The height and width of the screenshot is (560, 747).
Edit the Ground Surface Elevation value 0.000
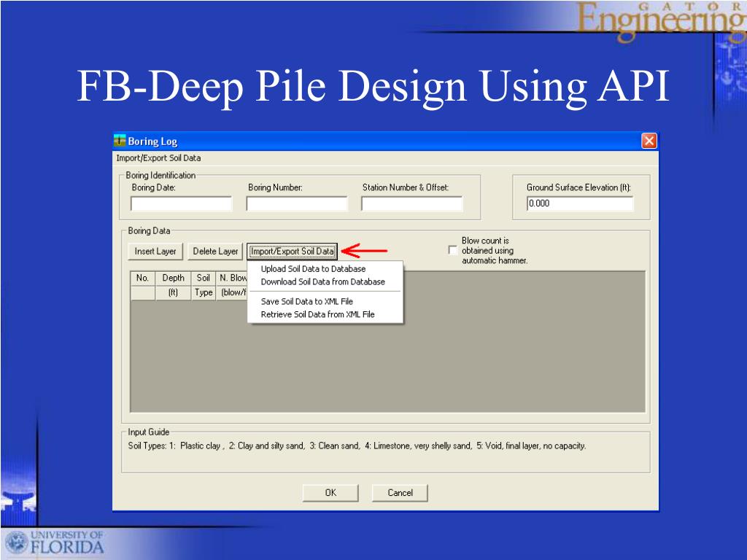580,204
